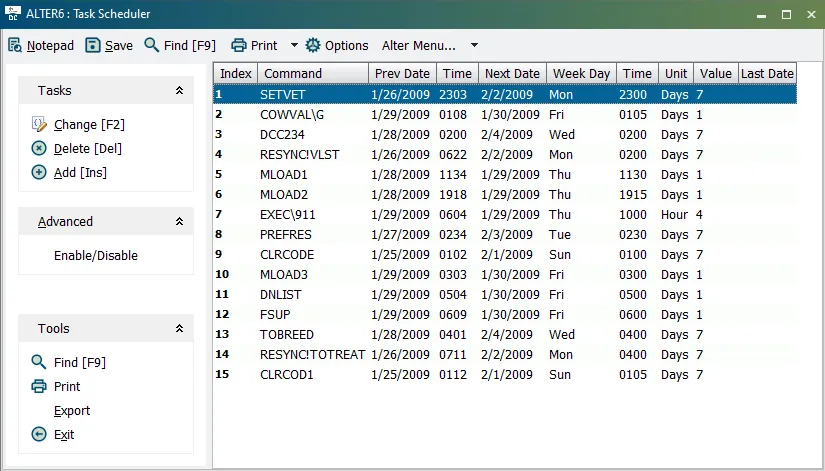Collapse the Tools panel

pyautogui.click(x=179, y=328)
